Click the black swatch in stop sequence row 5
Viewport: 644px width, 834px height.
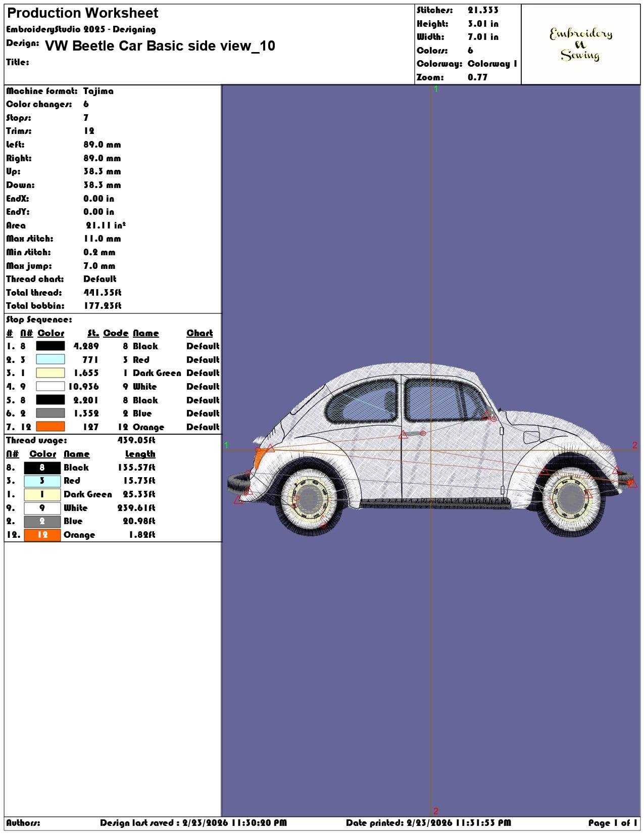51,400
